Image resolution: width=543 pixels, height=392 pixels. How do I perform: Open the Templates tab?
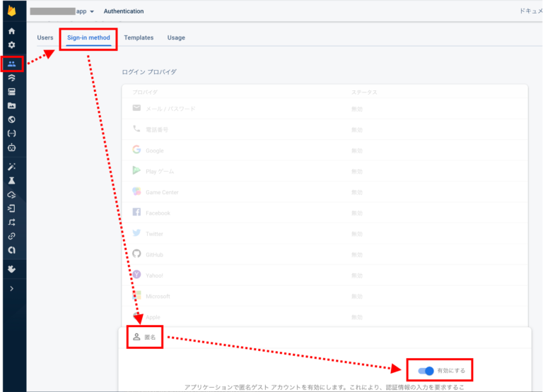point(139,37)
